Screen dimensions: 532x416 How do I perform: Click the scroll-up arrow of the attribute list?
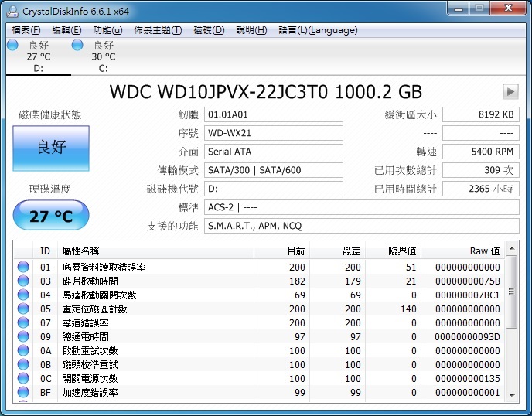[512, 249]
